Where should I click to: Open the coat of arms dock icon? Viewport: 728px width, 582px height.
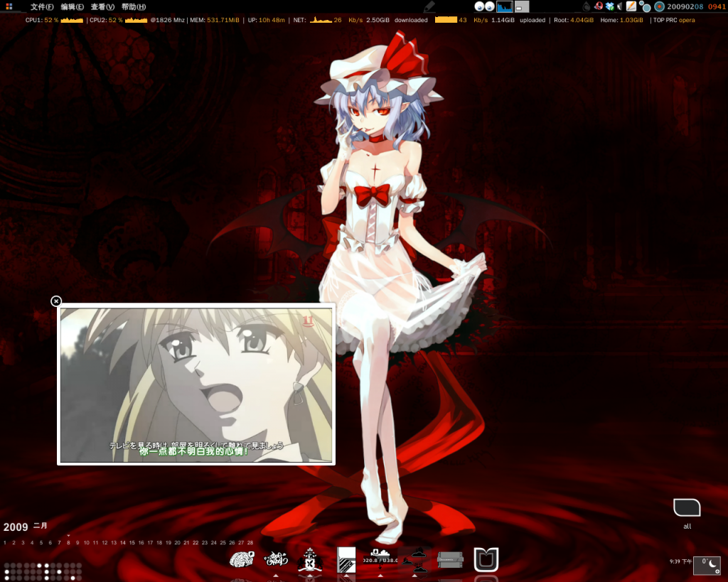click(310, 560)
